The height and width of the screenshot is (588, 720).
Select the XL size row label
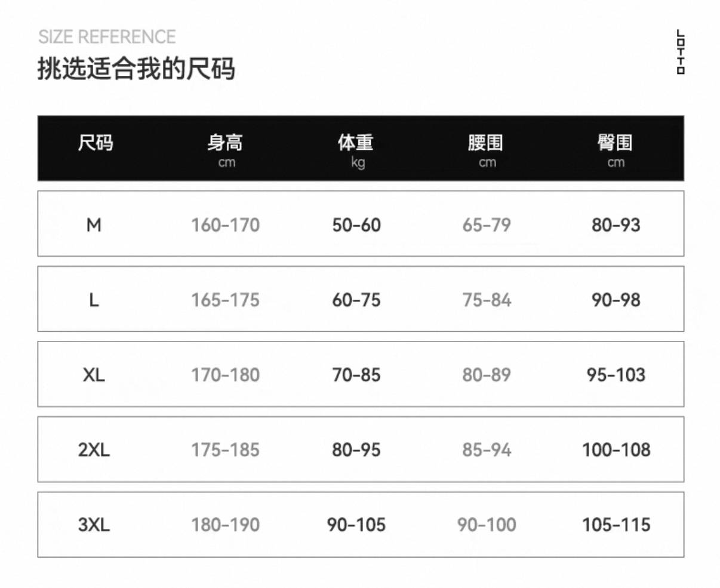(94, 375)
